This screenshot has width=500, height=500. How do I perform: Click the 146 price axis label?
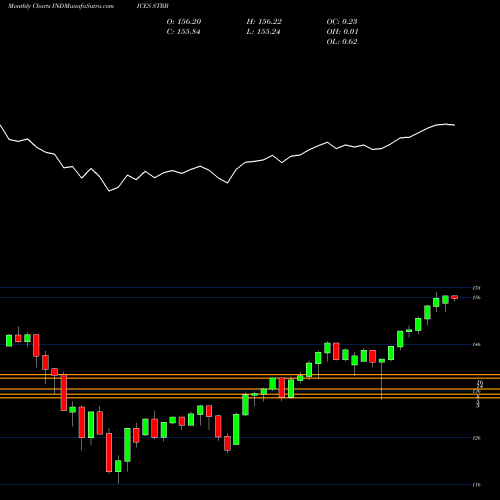476,344
